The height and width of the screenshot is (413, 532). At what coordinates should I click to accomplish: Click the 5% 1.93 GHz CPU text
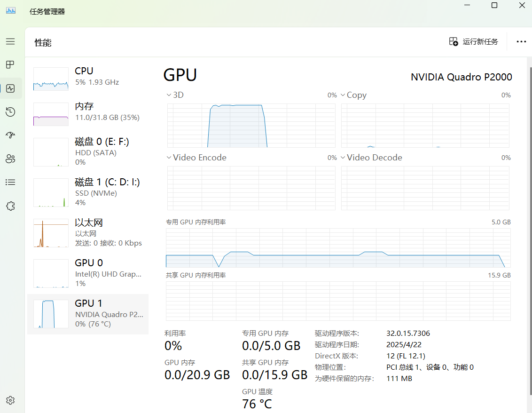(x=97, y=82)
